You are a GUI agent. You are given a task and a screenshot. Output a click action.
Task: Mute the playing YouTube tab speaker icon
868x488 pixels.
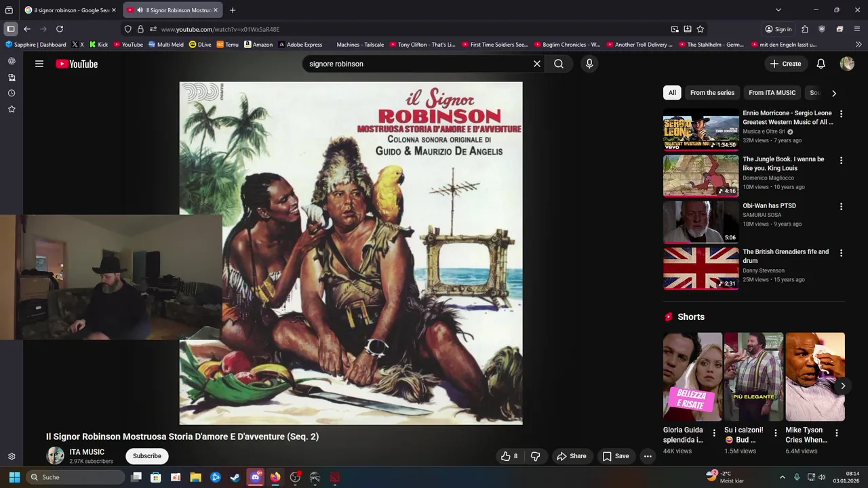pyautogui.click(x=140, y=10)
